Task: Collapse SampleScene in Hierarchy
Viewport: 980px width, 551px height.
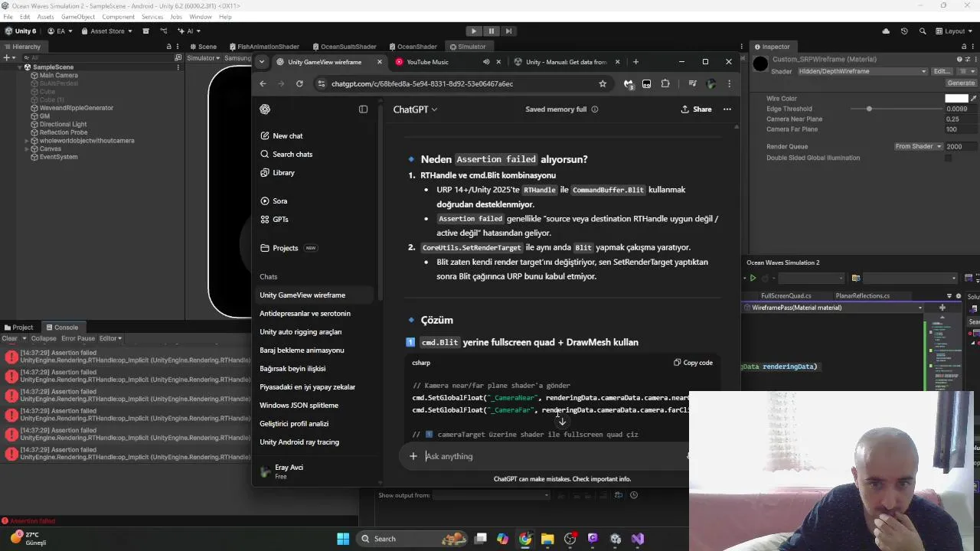Action: coord(19,67)
